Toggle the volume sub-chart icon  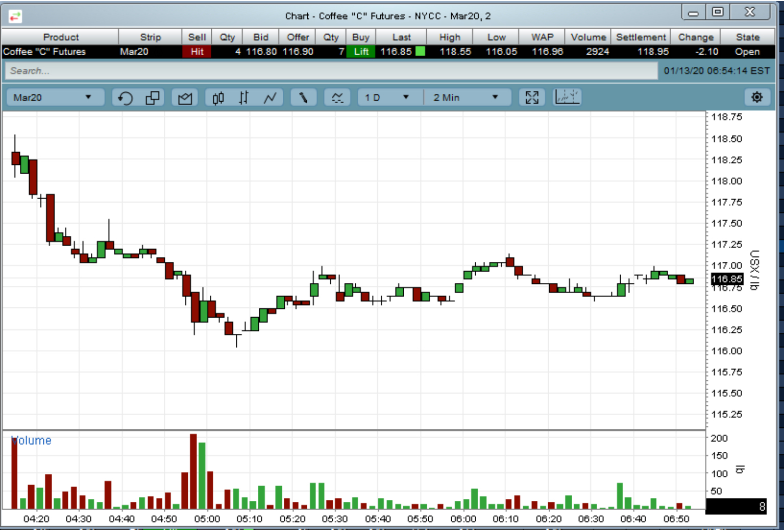pyautogui.click(x=567, y=97)
